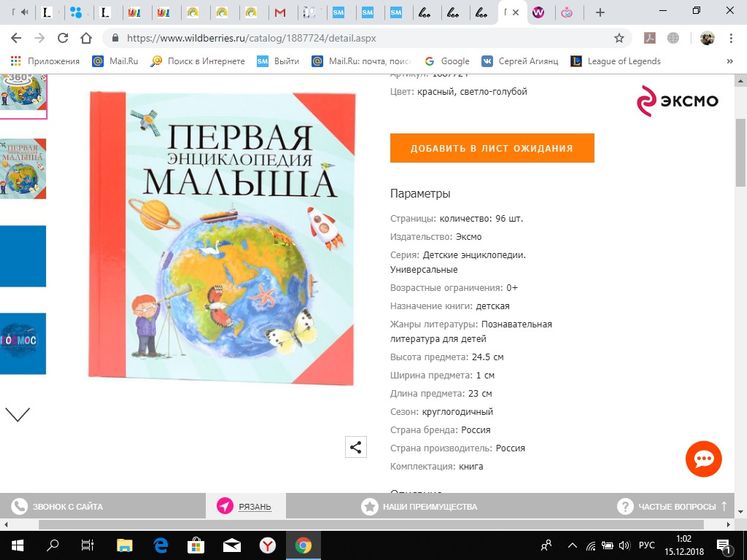Click the Рязань location pin icon
This screenshot has height=560, width=747.
click(226, 507)
